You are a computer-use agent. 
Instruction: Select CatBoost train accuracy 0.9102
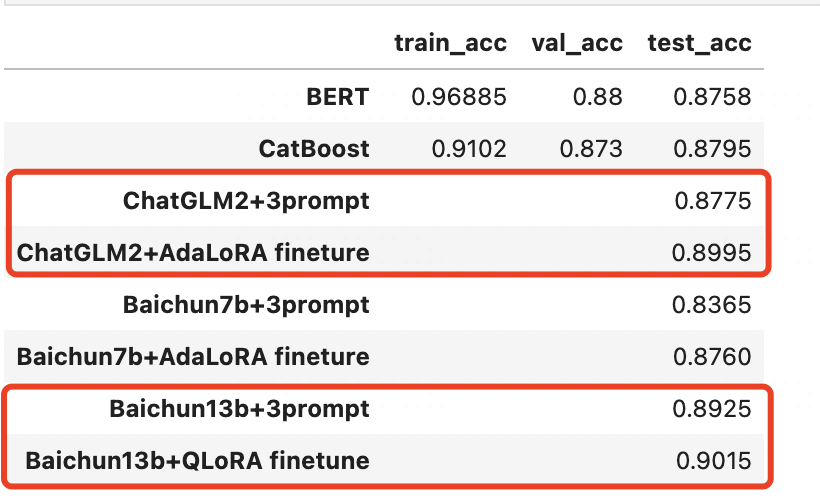(x=469, y=149)
